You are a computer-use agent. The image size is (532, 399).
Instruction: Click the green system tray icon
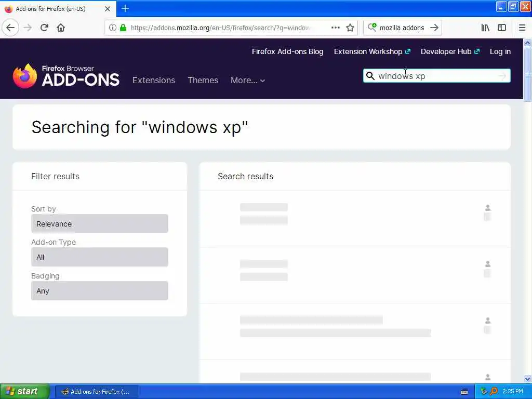click(484, 392)
